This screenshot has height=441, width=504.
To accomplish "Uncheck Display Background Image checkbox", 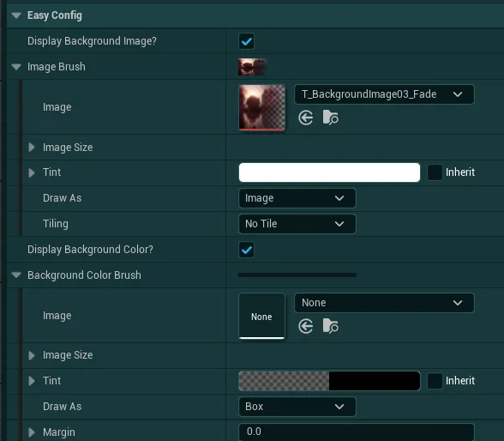I will tap(247, 41).
